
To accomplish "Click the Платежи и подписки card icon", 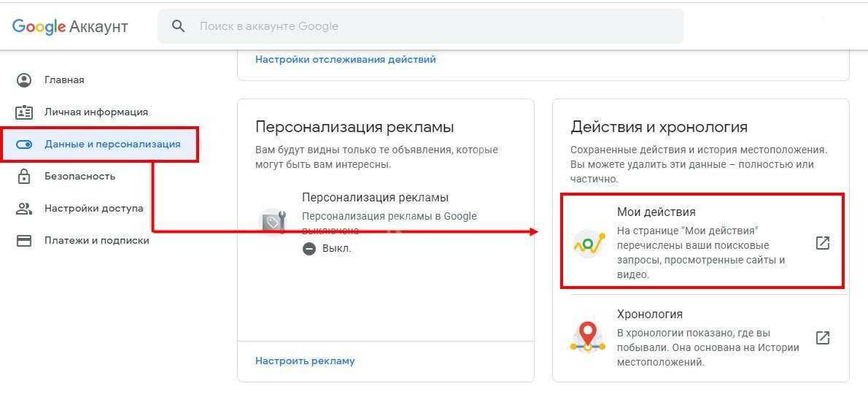I will 24,241.
